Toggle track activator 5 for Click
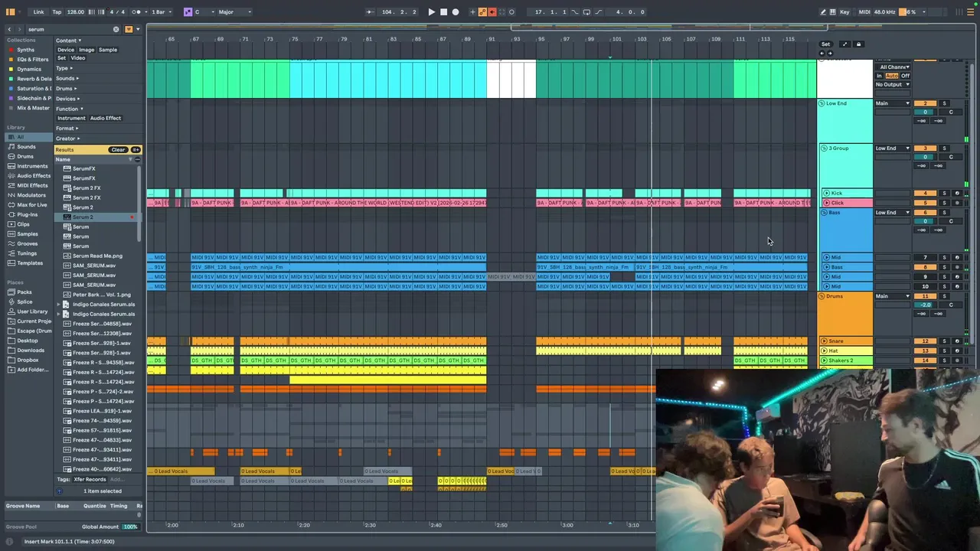 point(925,203)
